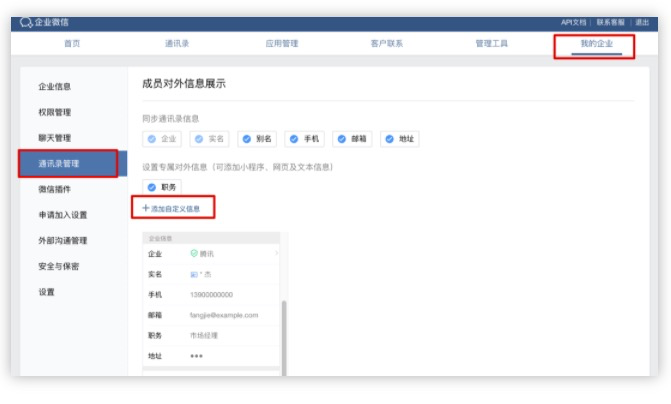Open the 我的企业 tab
671x404 pixels.
point(596,44)
